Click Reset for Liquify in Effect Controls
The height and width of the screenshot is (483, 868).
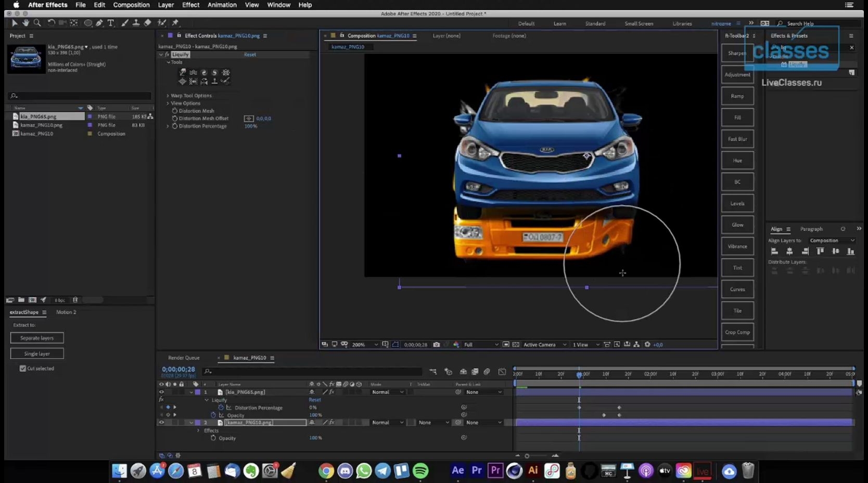(x=250, y=55)
